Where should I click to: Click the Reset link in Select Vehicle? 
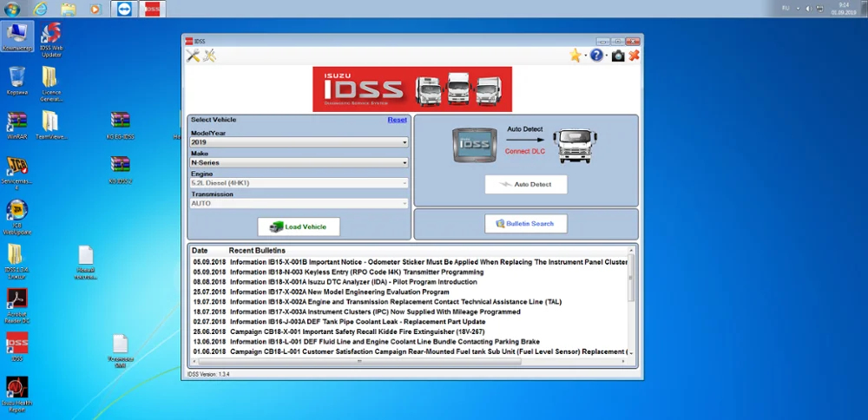[x=397, y=120]
